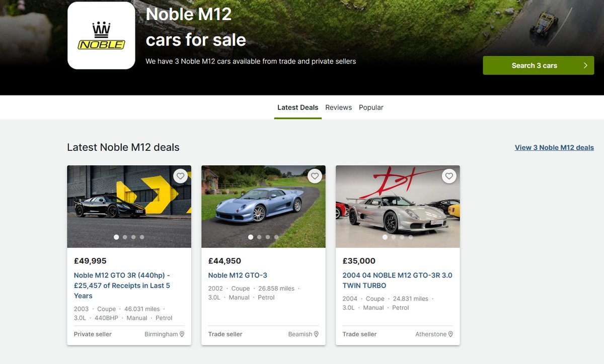Click the Noble brand logo tile
The image size is (604, 364).
[x=101, y=35]
